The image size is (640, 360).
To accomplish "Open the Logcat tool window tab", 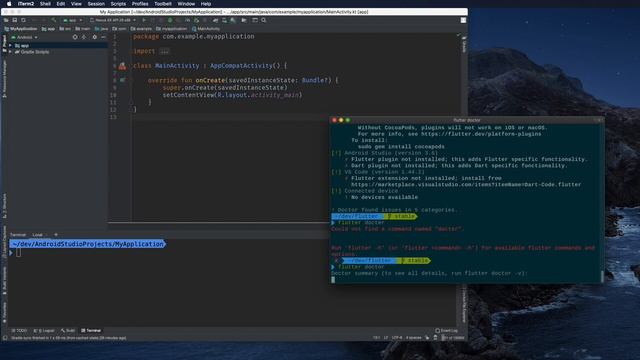I will tap(44, 331).
